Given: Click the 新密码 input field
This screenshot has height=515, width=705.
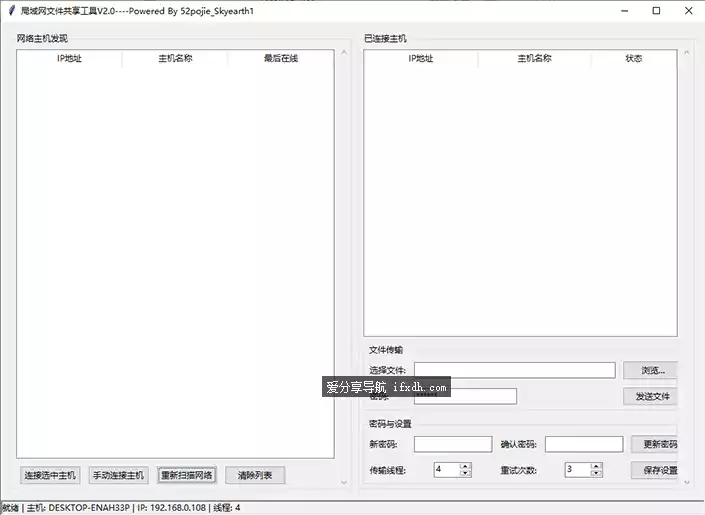Looking at the screenshot, I should click(x=453, y=444).
